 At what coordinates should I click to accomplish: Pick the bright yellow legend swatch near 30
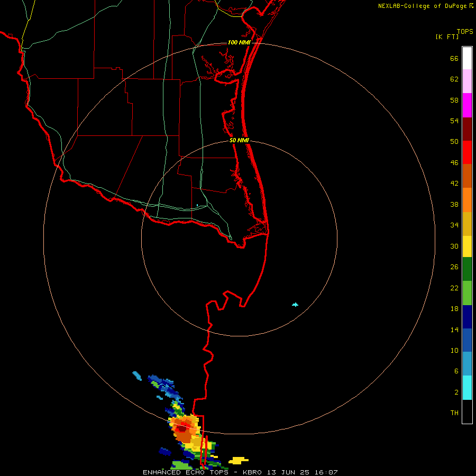tap(467, 246)
